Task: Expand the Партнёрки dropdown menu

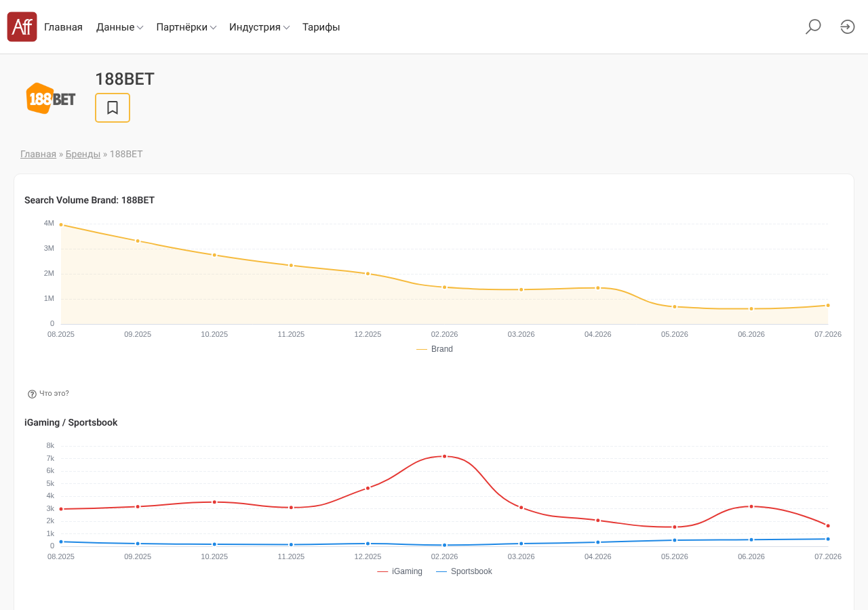Action: 186,27
